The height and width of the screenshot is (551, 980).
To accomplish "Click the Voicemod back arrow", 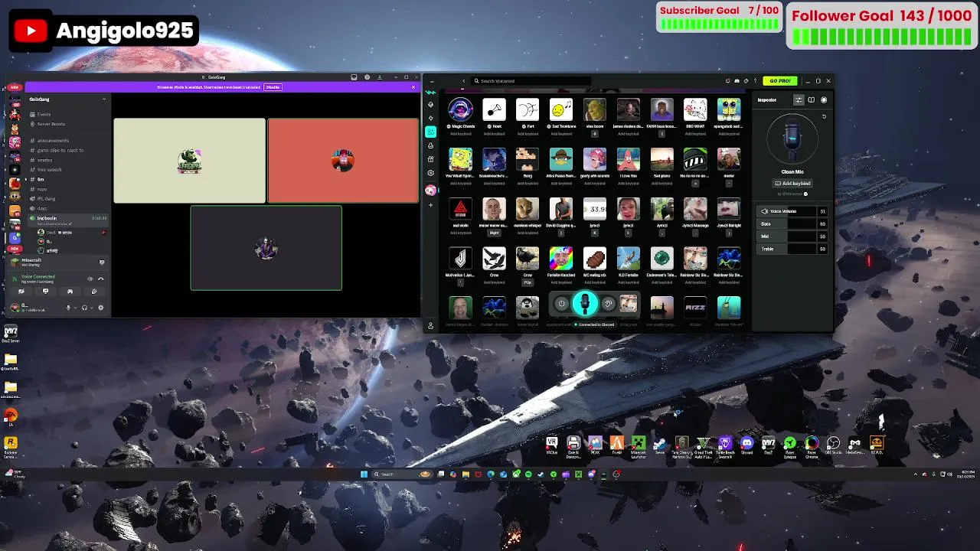I will click(x=463, y=81).
